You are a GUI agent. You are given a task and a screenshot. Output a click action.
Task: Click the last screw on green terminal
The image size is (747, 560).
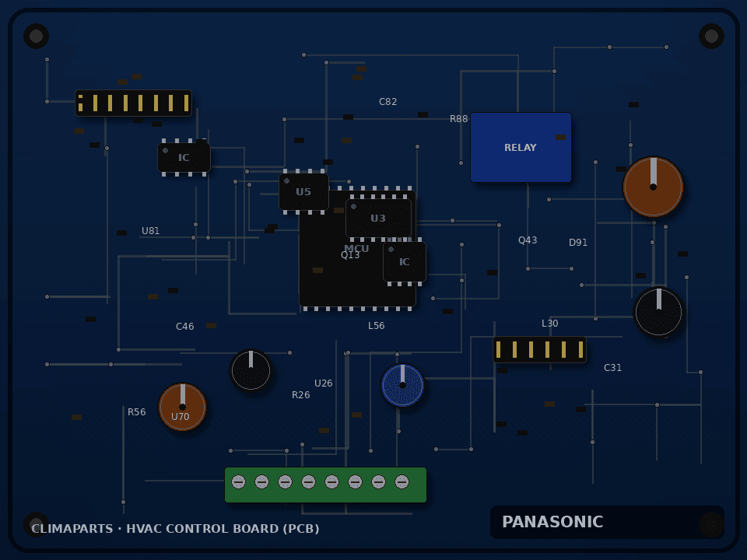[x=402, y=482]
